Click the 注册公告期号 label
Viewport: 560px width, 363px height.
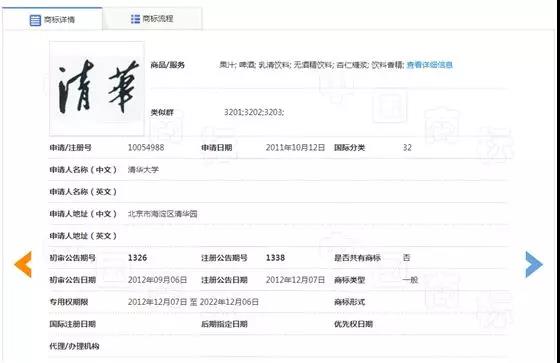click(x=224, y=258)
